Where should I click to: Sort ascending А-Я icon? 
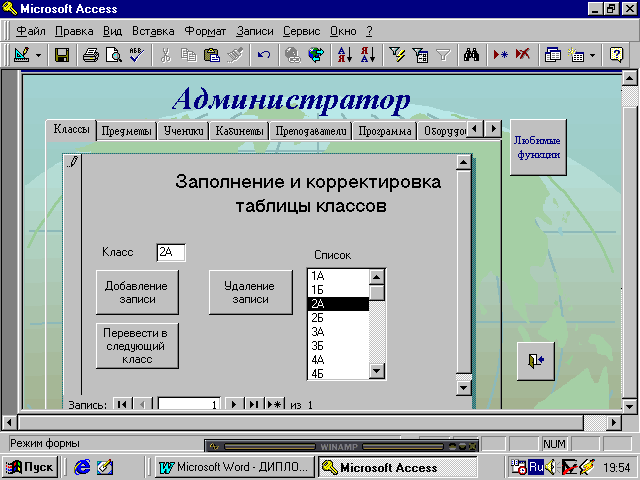point(345,55)
